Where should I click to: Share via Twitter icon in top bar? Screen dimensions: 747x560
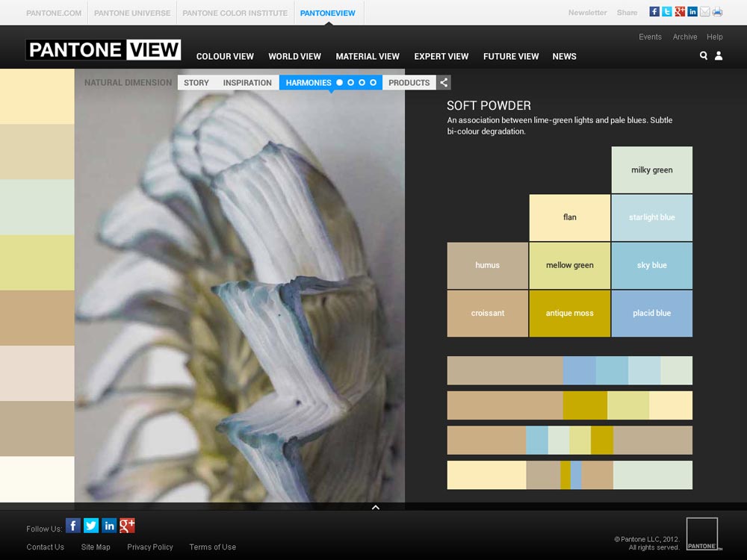[x=667, y=12]
